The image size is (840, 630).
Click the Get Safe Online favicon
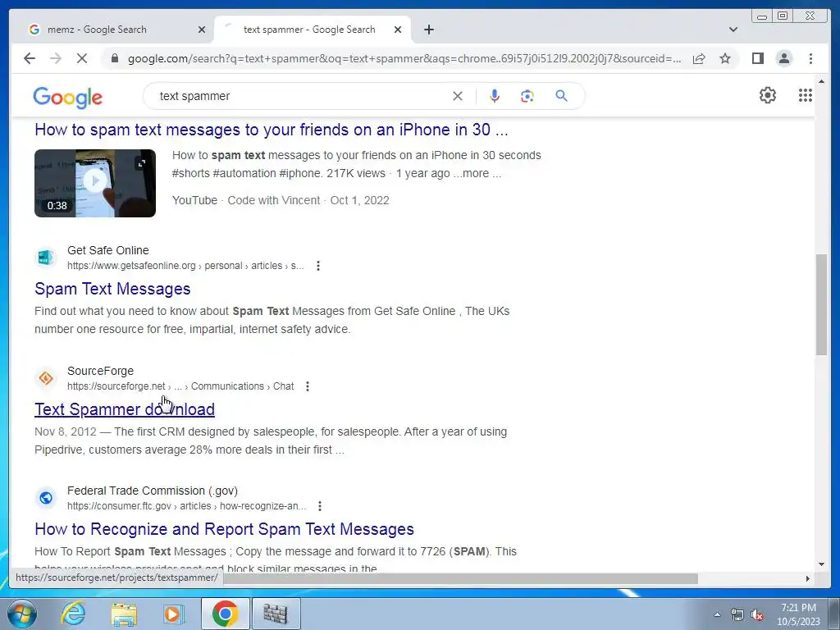point(46,258)
